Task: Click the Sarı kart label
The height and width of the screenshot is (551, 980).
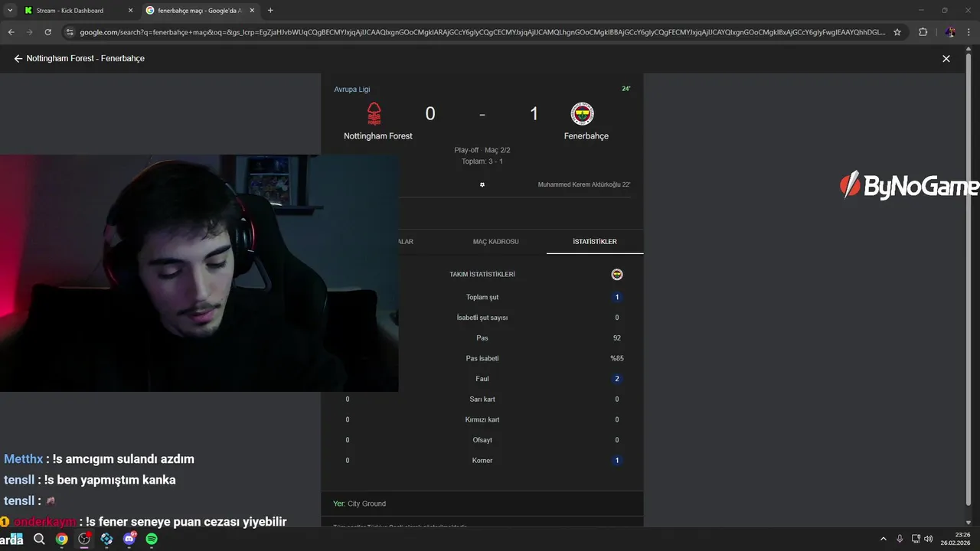Action: click(482, 399)
